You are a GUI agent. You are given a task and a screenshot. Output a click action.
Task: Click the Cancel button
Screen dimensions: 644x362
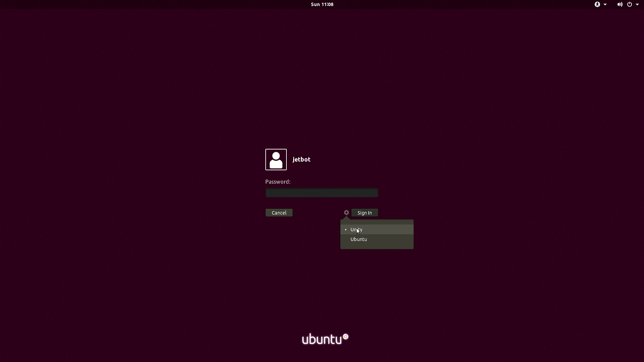click(x=279, y=213)
